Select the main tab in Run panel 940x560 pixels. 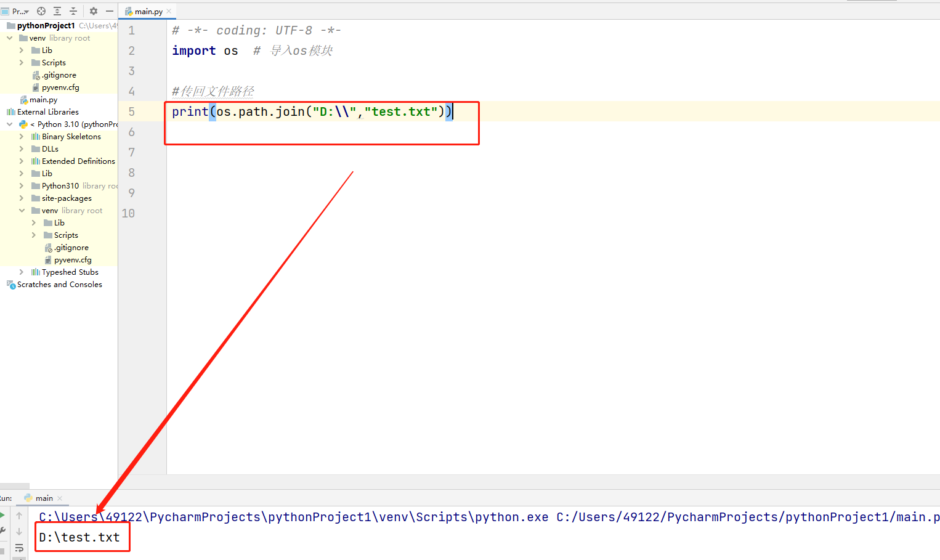(44, 498)
